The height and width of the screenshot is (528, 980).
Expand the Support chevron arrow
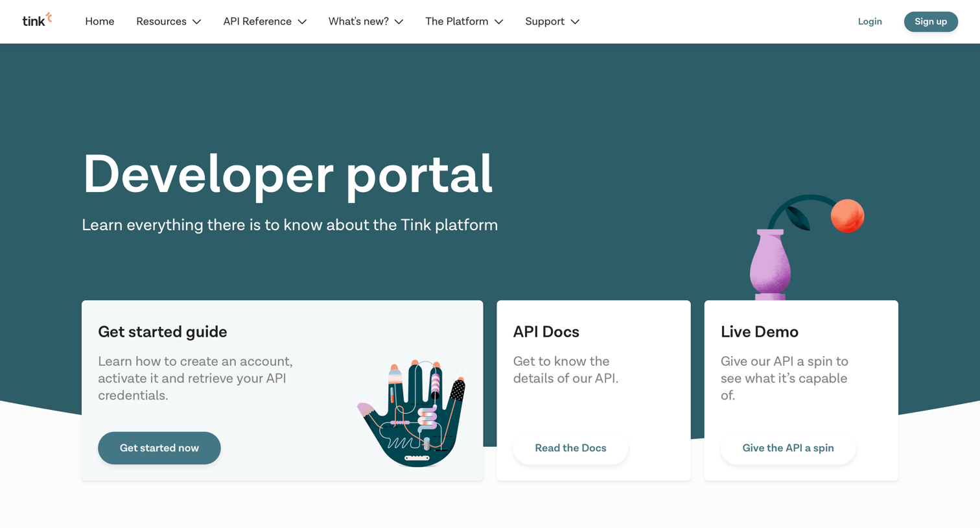[575, 22]
